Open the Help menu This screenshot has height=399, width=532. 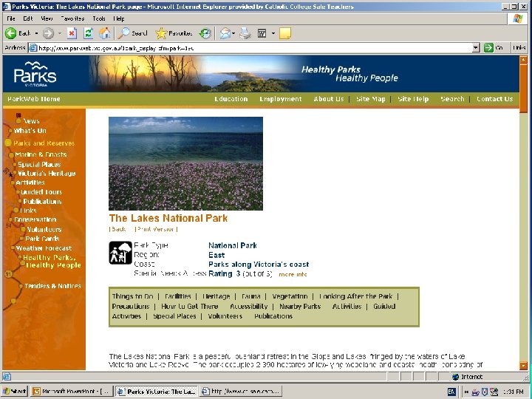coord(119,18)
